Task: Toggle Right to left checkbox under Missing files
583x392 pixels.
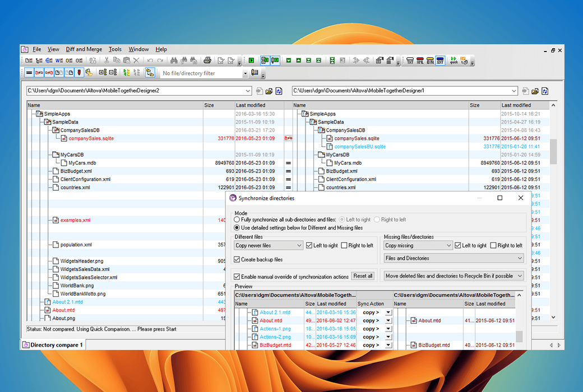Action: click(493, 246)
